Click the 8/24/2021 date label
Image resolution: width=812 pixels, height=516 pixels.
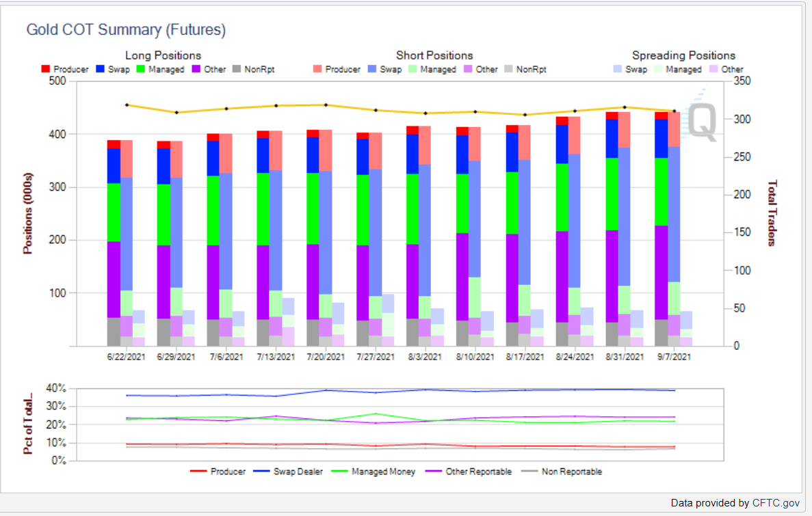575,357
